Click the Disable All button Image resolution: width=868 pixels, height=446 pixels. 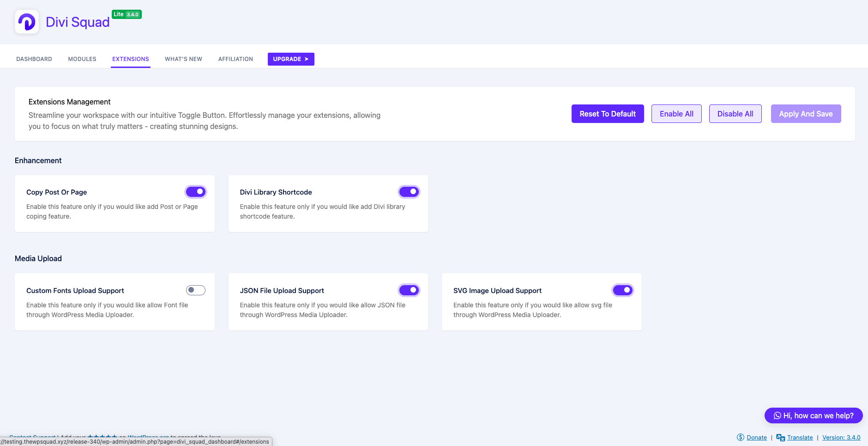coord(735,114)
